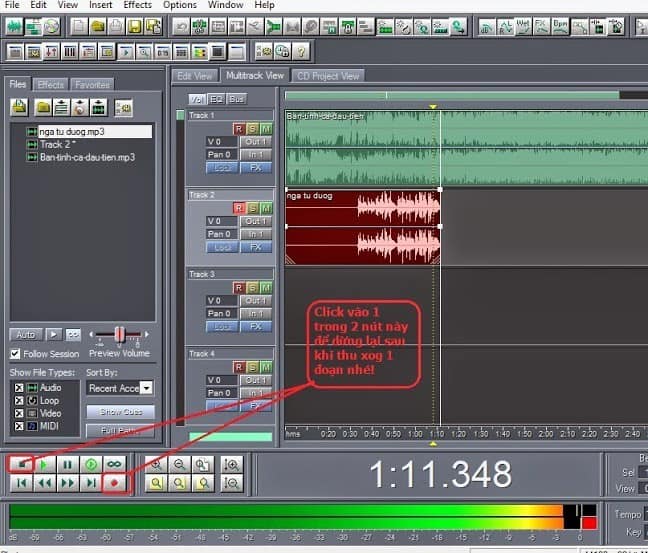The image size is (648, 553).
Task: Click the Go to Beginning transport button
Action: (x=19, y=483)
